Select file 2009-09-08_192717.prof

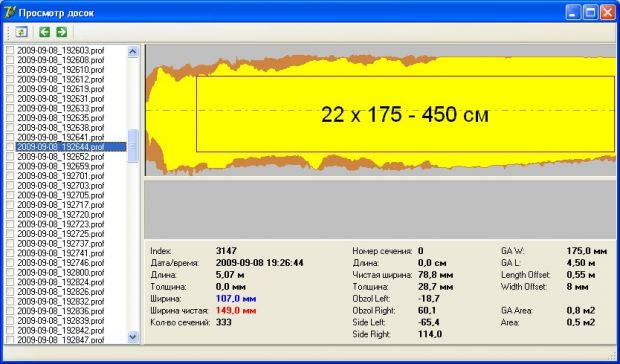tap(60, 205)
